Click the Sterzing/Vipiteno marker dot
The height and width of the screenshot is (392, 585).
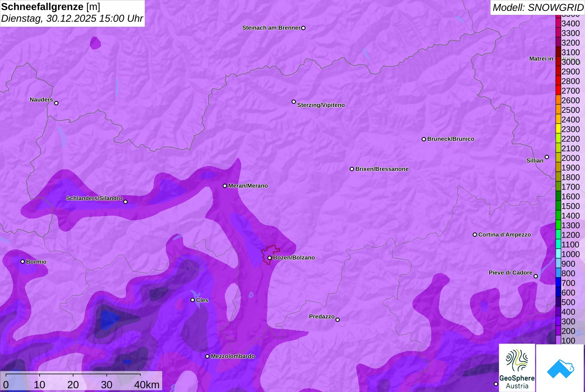click(294, 102)
